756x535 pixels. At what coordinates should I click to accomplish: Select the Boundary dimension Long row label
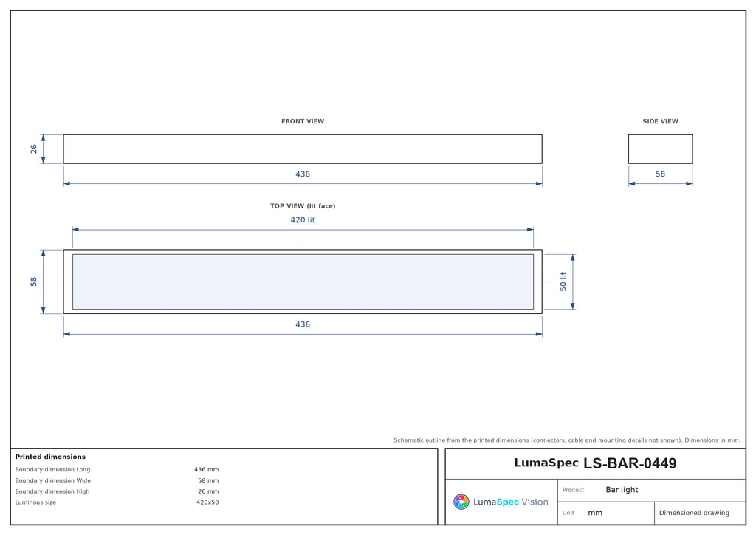click(x=52, y=469)
